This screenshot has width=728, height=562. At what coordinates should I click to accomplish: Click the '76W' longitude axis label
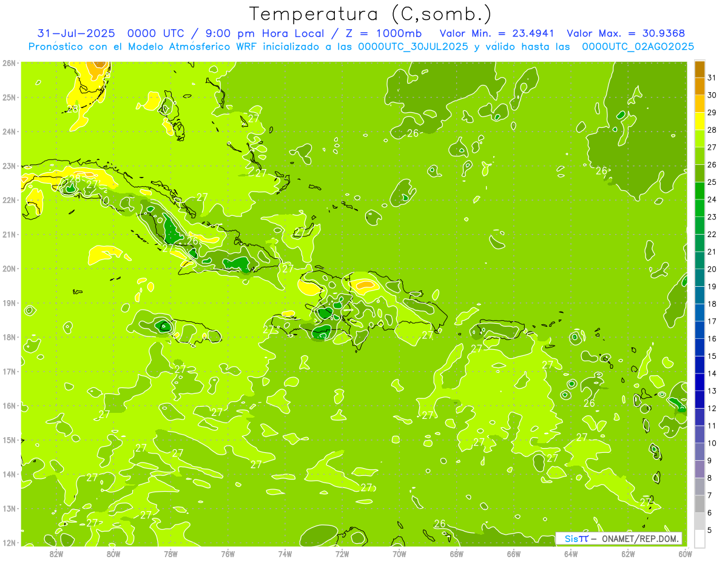pyautogui.click(x=228, y=554)
